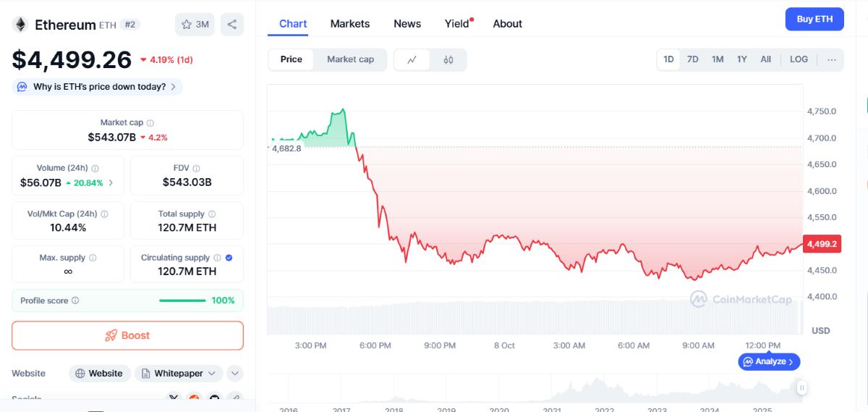
Task: Select the line chart view icon
Action: [x=412, y=59]
